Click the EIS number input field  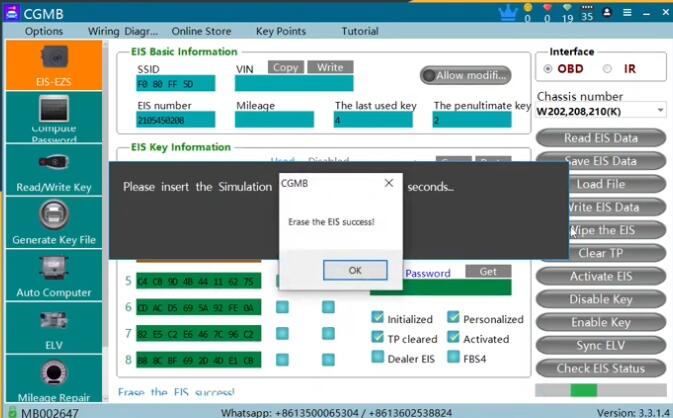(175, 120)
